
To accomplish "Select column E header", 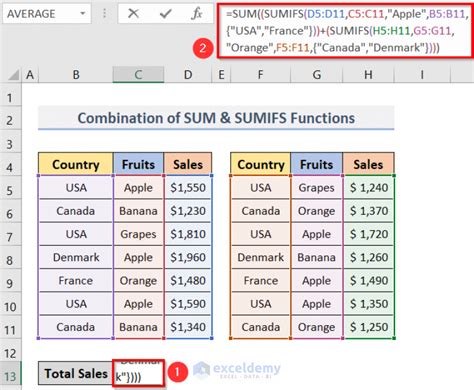I will [221, 75].
